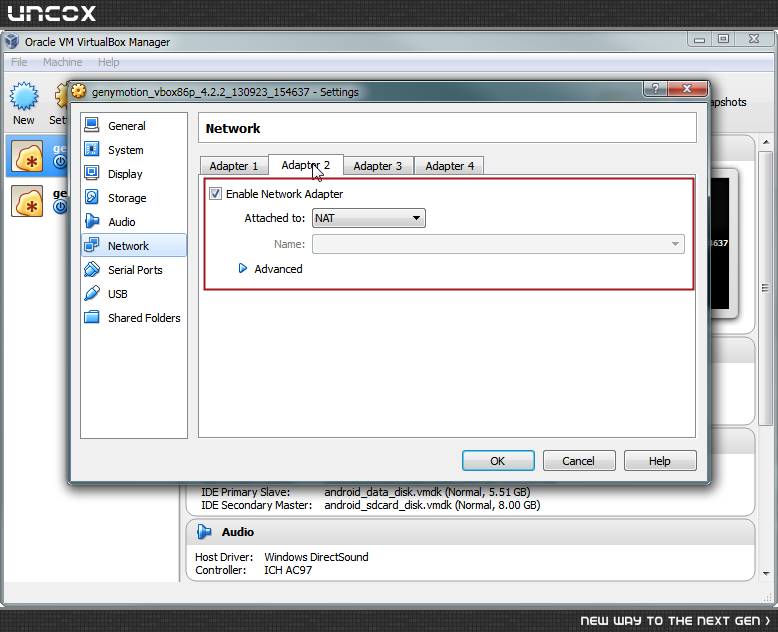Click android_sdcard_disk.vmdk storage entry
Image resolution: width=778 pixels, height=632 pixels.
(x=432, y=505)
